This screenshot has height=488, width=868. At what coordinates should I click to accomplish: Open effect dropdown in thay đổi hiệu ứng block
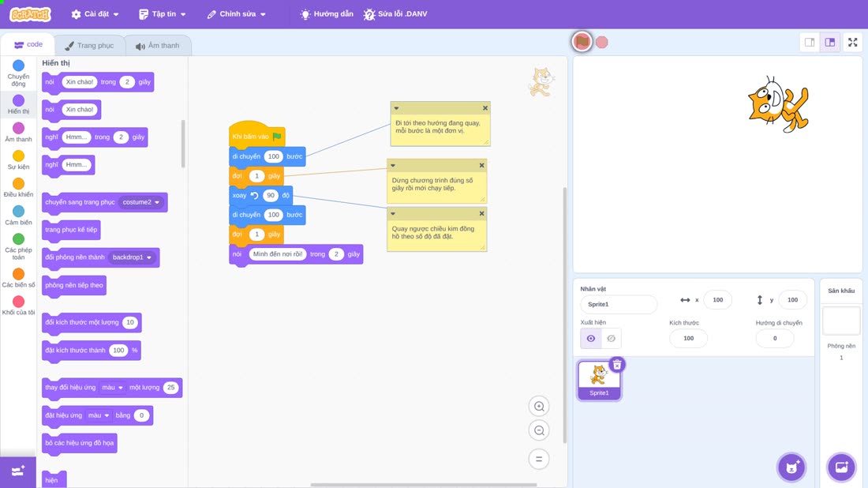coord(112,387)
